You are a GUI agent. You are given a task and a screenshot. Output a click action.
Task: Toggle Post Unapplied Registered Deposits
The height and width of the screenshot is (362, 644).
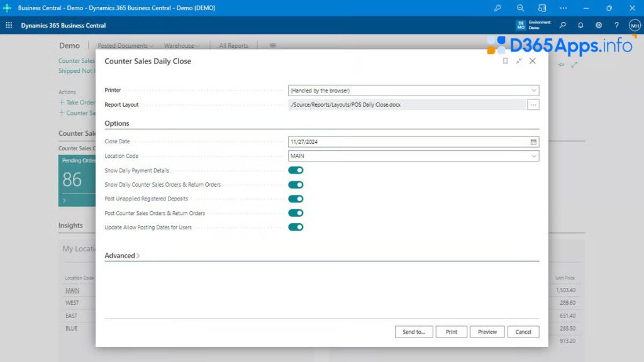296,199
